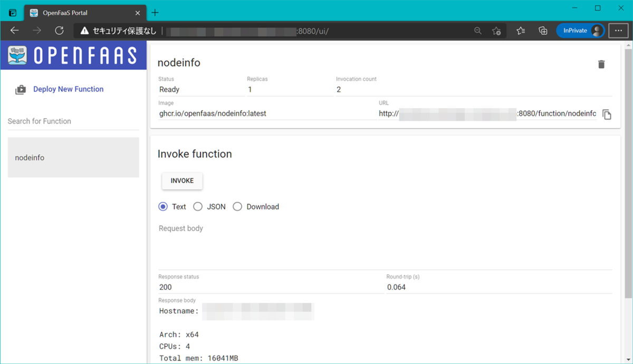
Task: Add this page to favorites star icon
Action: point(496,31)
